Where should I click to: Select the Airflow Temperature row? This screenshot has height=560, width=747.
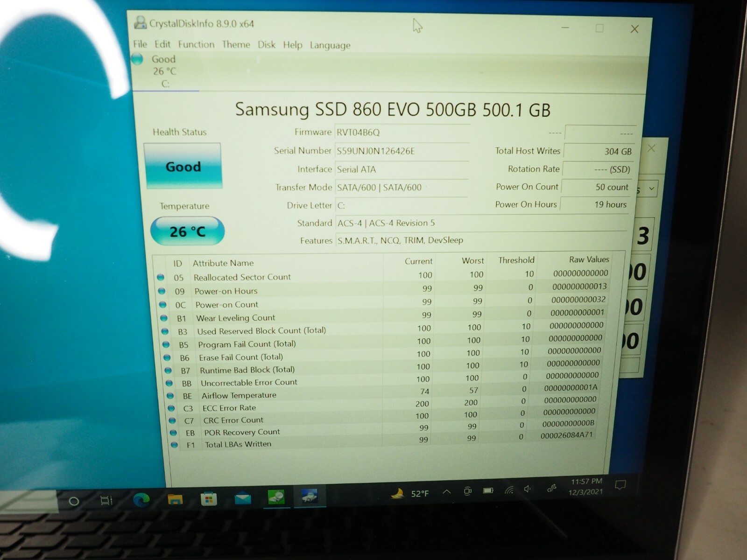click(383, 392)
